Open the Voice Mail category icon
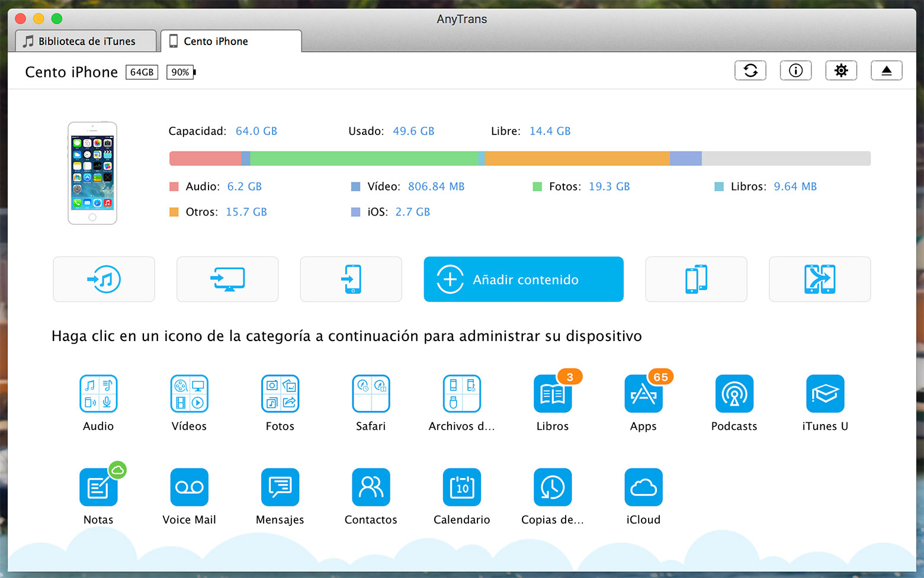The image size is (924, 578). [x=189, y=487]
